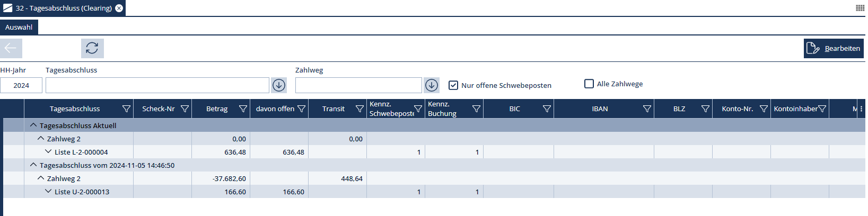Click the filter icon on Betrag column
Screen dimensions: 868x216
pos(243,109)
